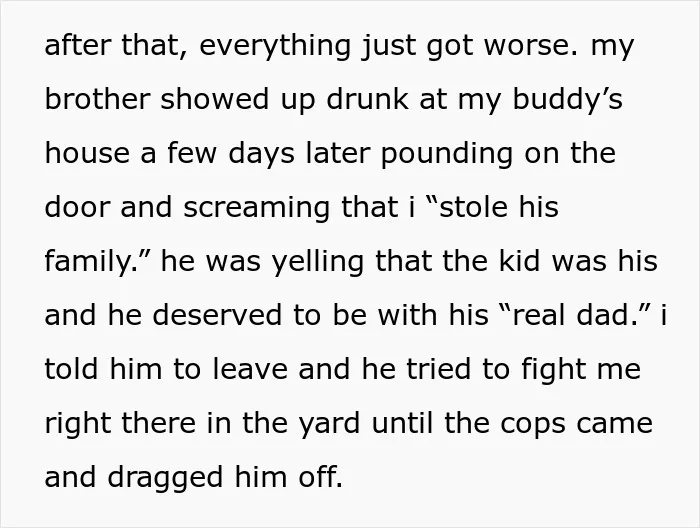This screenshot has height=528, width=700.
Task: Click the word "buddy's" in the second line
Action: tap(567, 101)
